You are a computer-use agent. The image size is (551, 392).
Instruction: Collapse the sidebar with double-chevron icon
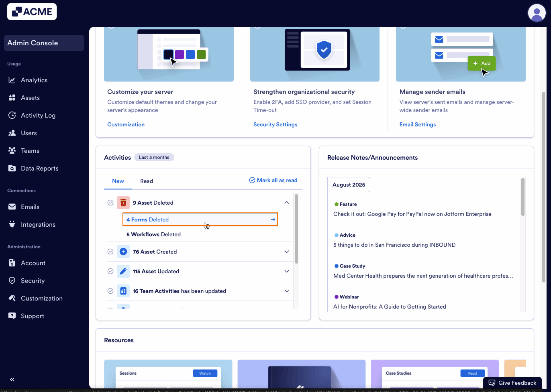12,380
